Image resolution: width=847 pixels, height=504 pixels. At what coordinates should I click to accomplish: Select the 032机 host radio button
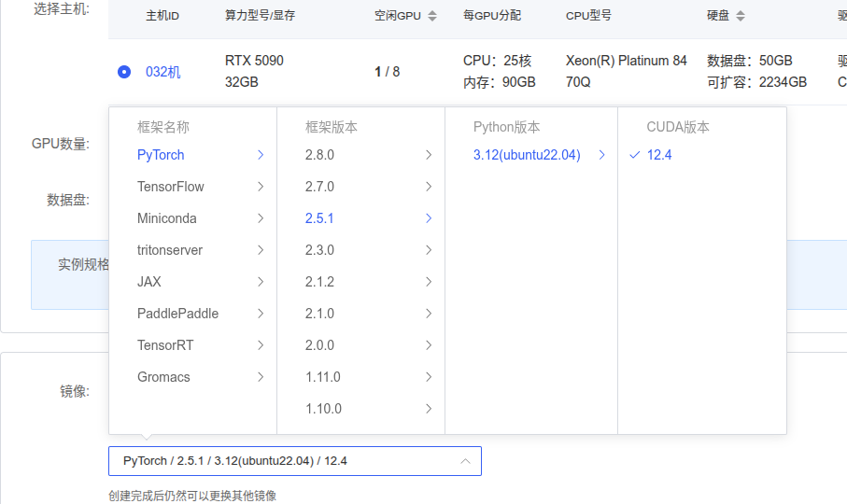coord(124,72)
